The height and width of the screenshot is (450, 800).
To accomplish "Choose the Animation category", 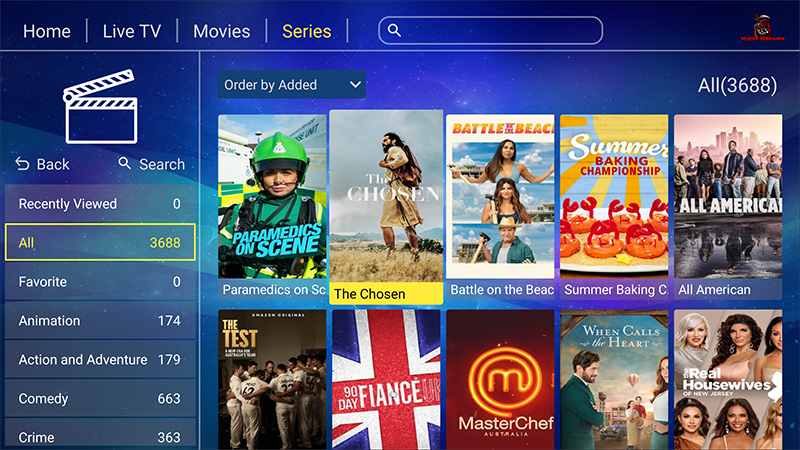I will pos(100,320).
